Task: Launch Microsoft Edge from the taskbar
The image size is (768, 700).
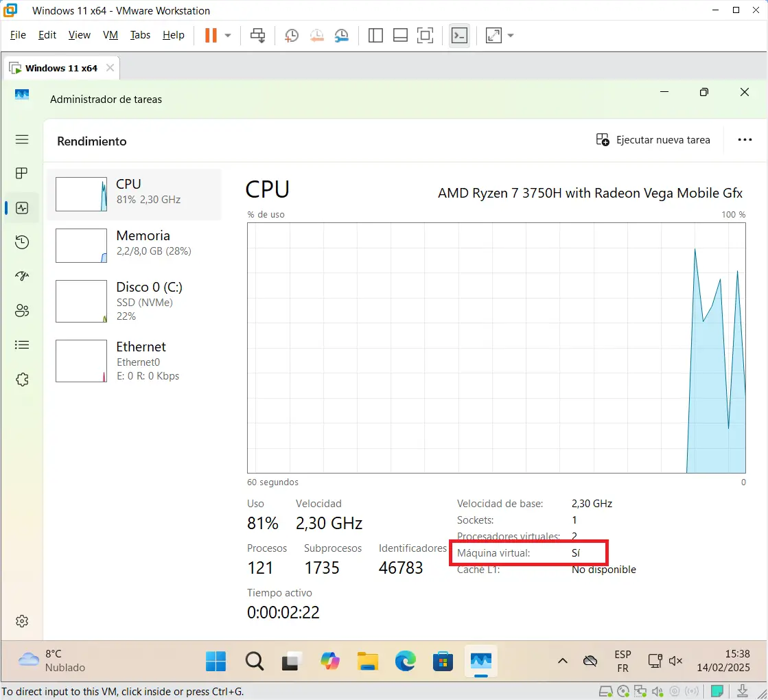Action: [x=406, y=662]
